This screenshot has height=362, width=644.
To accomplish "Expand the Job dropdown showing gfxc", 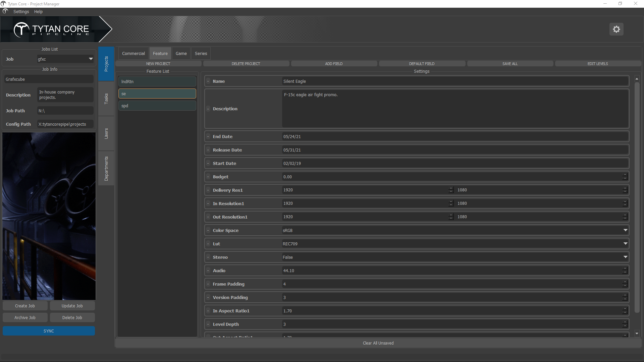I will 91,59.
